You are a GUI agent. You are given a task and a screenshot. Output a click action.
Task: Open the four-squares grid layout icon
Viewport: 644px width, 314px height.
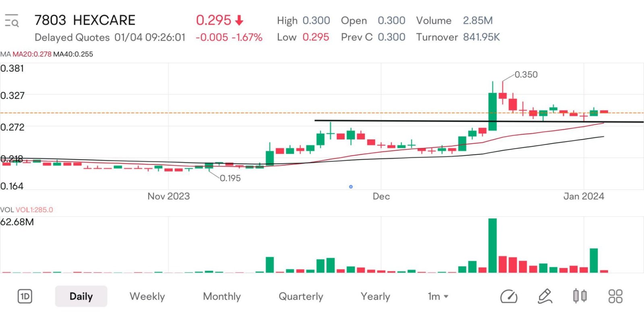coord(615,296)
